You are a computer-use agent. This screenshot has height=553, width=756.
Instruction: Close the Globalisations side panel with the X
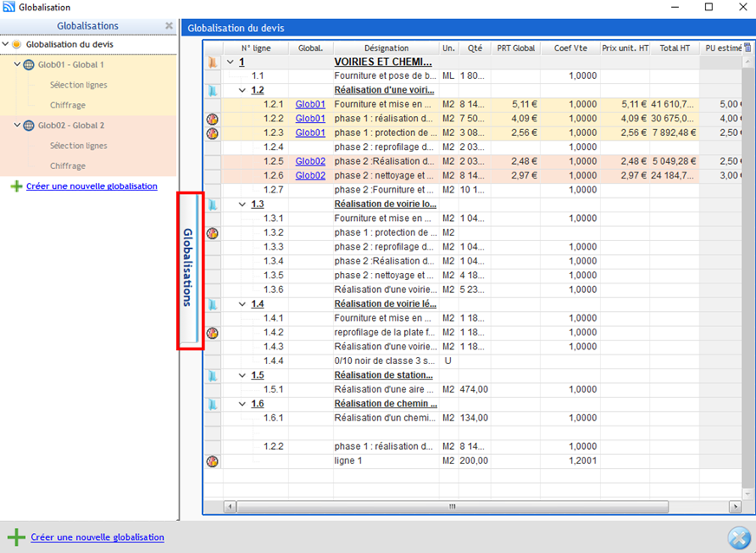coord(169,26)
